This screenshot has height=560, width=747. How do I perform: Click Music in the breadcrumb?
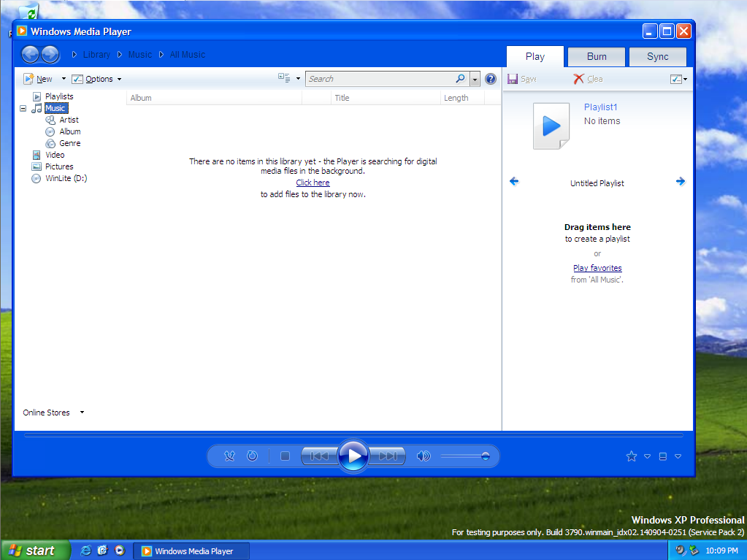coord(140,55)
